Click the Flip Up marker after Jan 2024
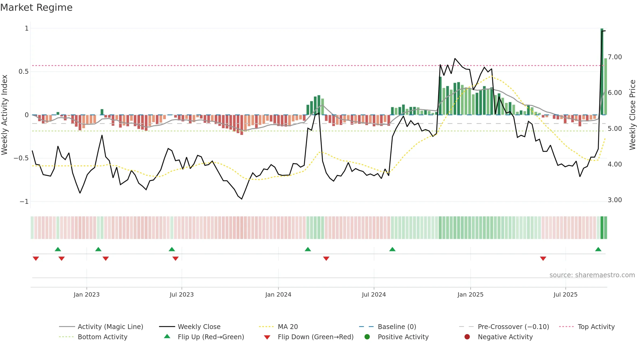Image resolution: width=644 pixels, height=362 pixels. (x=308, y=249)
